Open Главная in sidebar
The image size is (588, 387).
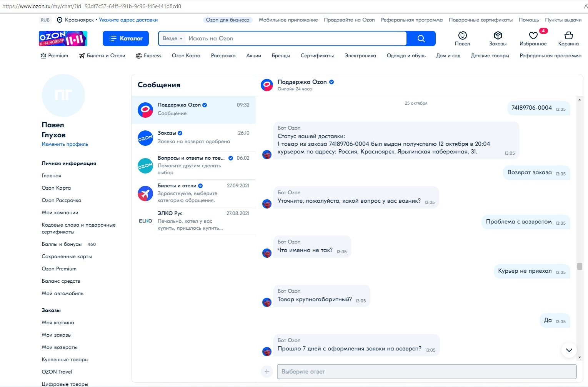click(52, 176)
